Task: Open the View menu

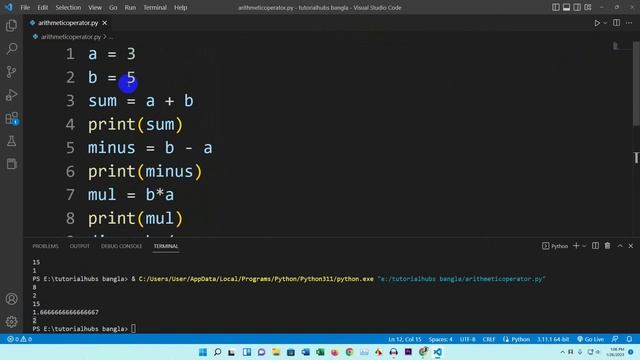Action: click(95, 7)
